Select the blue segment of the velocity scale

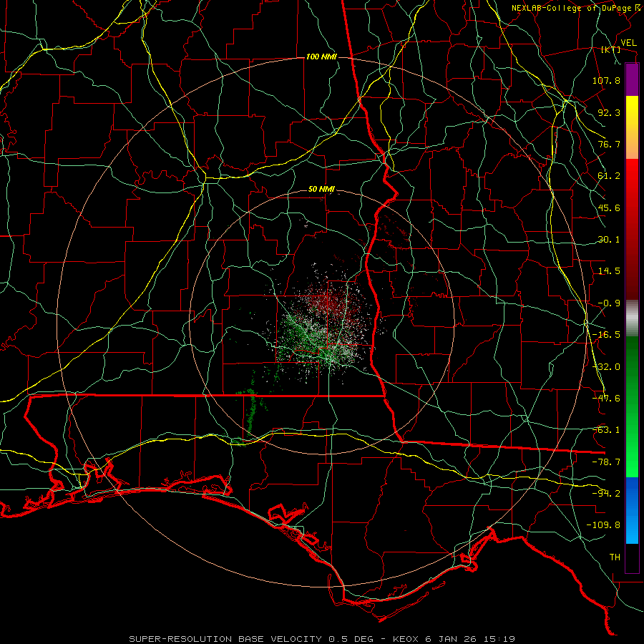[632, 510]
